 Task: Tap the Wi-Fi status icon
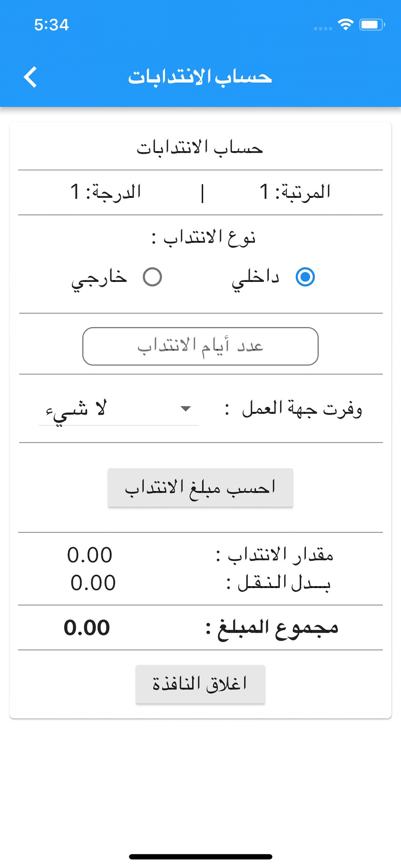pos(345,24)
